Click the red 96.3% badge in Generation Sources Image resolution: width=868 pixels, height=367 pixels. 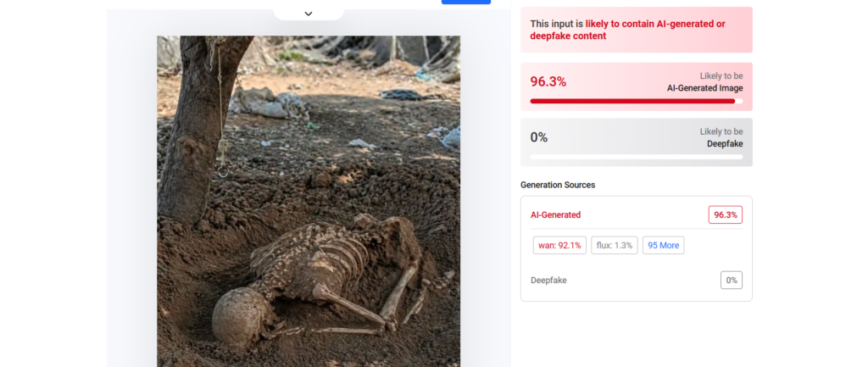pos(726,215)
